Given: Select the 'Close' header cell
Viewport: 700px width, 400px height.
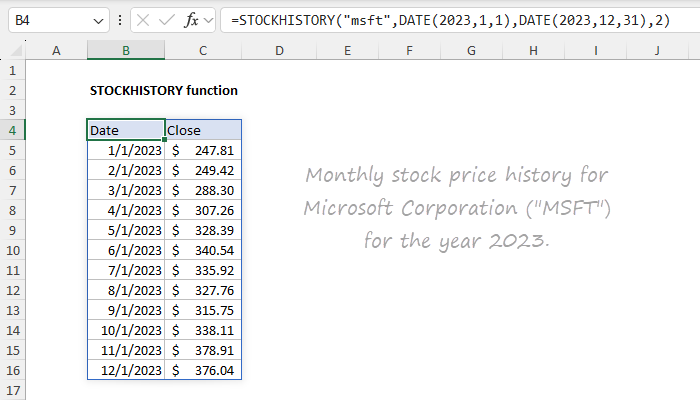Looking at the screenshot, I should (203, 130).
